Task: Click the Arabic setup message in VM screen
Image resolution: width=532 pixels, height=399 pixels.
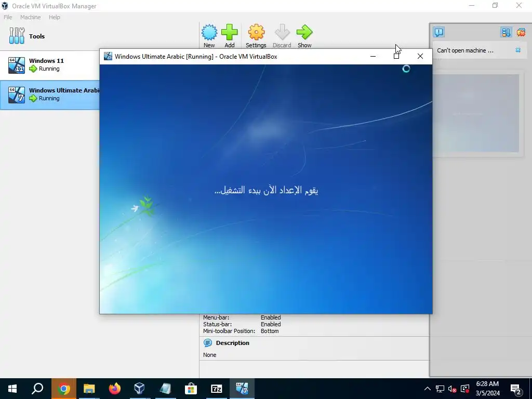Action: coord(267,190)
